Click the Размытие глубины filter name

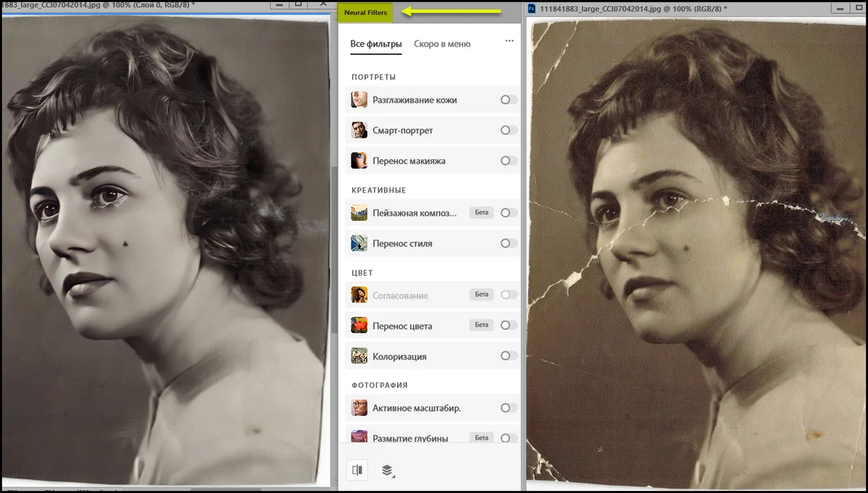[410, 439]
